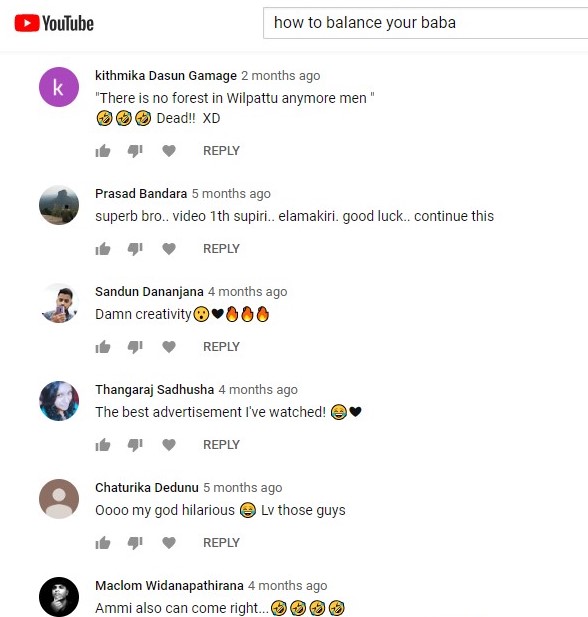Viewport: 588px width, 617px height.
Task: Dislike Prasad Bandara's comment
Action: click(135, 249)
